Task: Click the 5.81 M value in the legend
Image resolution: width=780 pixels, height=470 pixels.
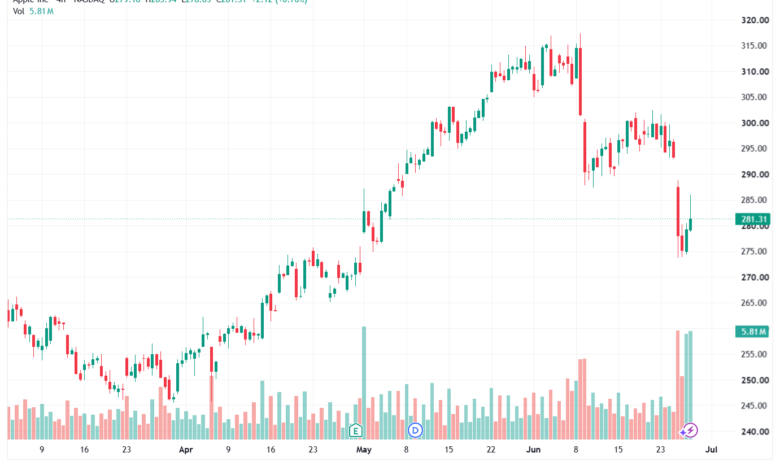Action: pos(41,11)
